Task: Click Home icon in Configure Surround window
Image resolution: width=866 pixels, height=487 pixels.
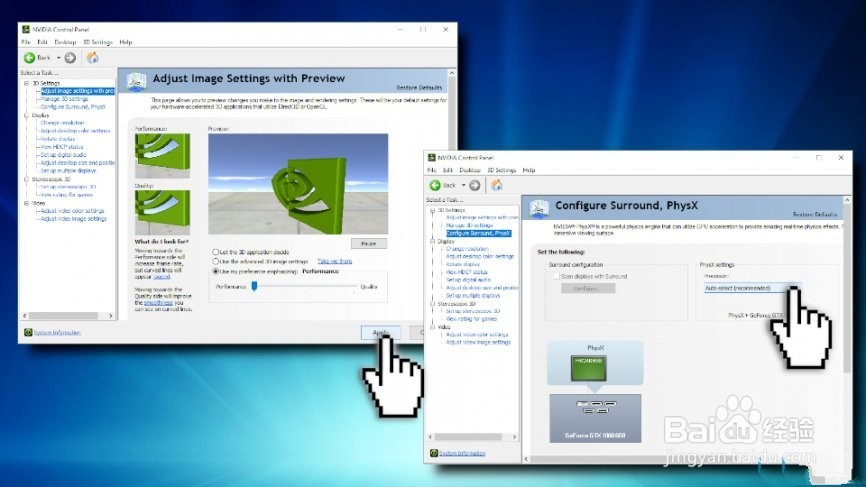Action: pyautogui.click(x=497, y=185)
